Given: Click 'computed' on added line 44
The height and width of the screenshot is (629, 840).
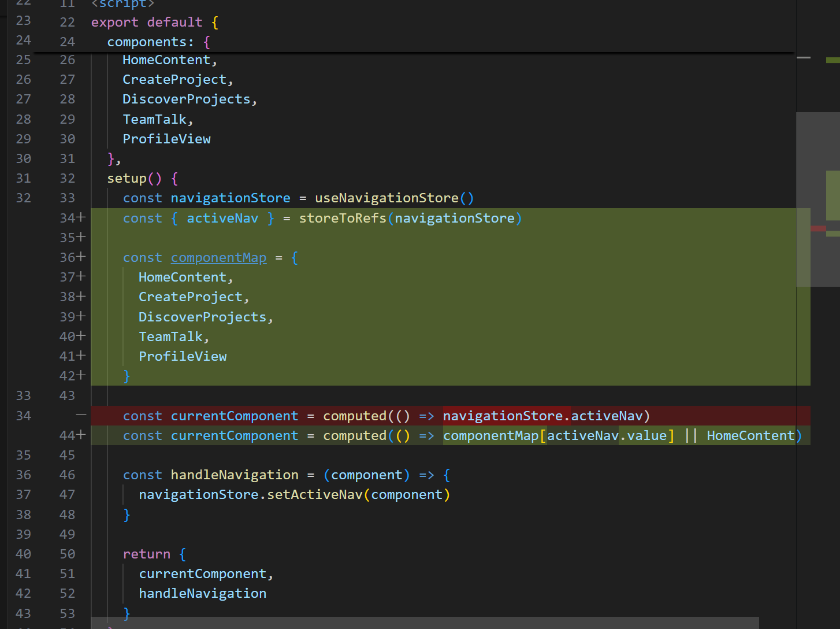Looking at the screenshot, I should coord(355,436).
